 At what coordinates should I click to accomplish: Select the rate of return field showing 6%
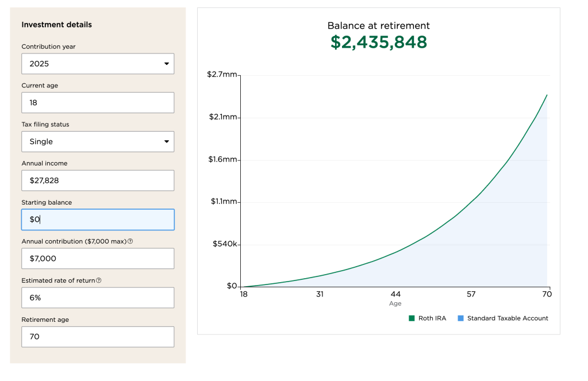point(98,298)
